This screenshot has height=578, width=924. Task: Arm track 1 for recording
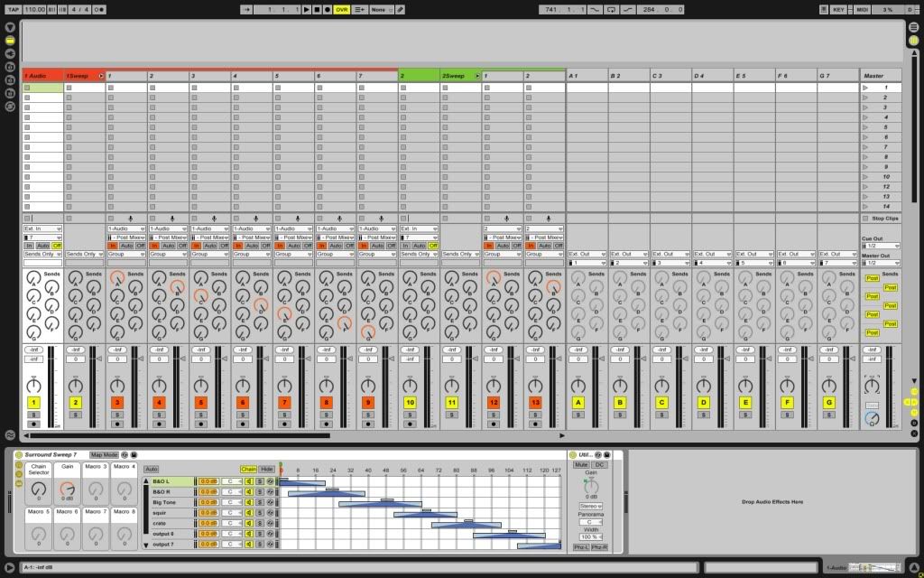pos(33,424)
